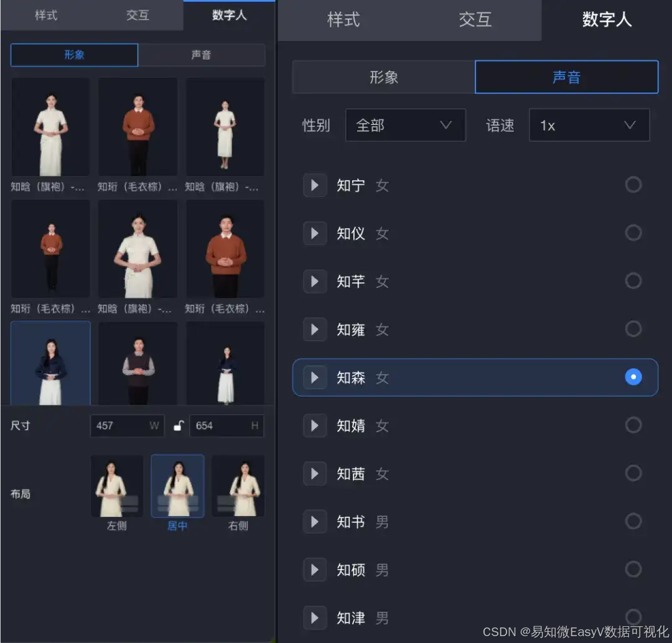Play voice preview for 知茜
The image size is (672, 643).
[315, 473]
